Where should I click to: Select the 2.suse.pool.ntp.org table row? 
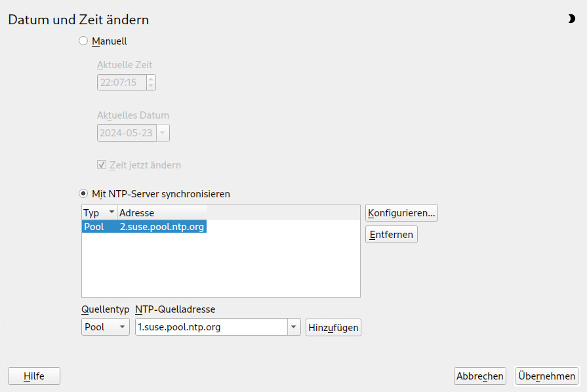144,227
